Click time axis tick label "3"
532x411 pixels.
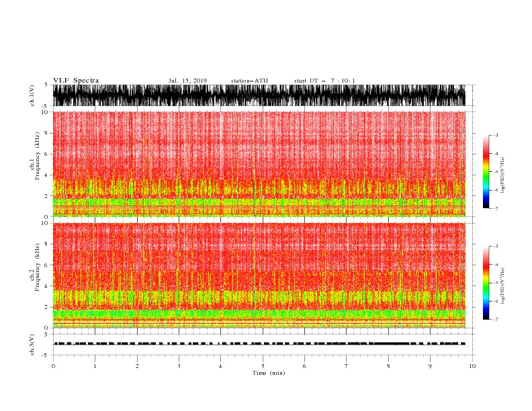pos(179,366)
